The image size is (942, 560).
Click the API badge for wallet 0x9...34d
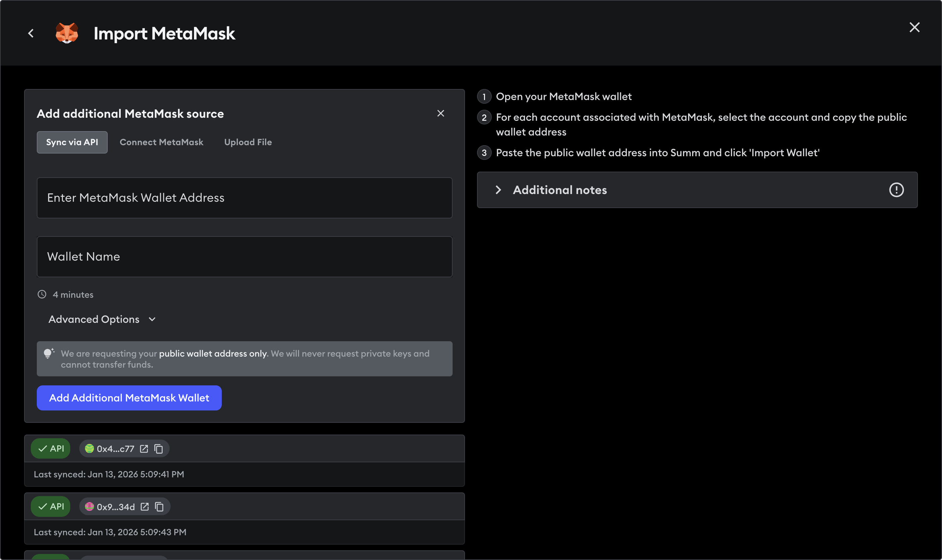click(x=51, y=506)
